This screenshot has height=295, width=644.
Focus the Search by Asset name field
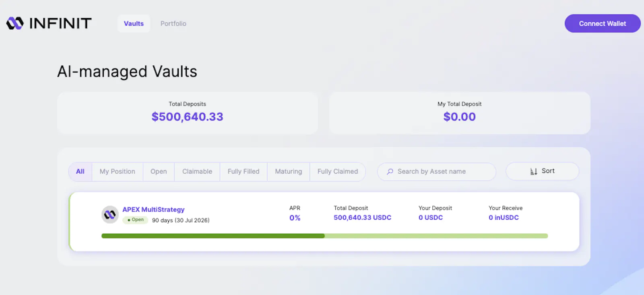437,172
